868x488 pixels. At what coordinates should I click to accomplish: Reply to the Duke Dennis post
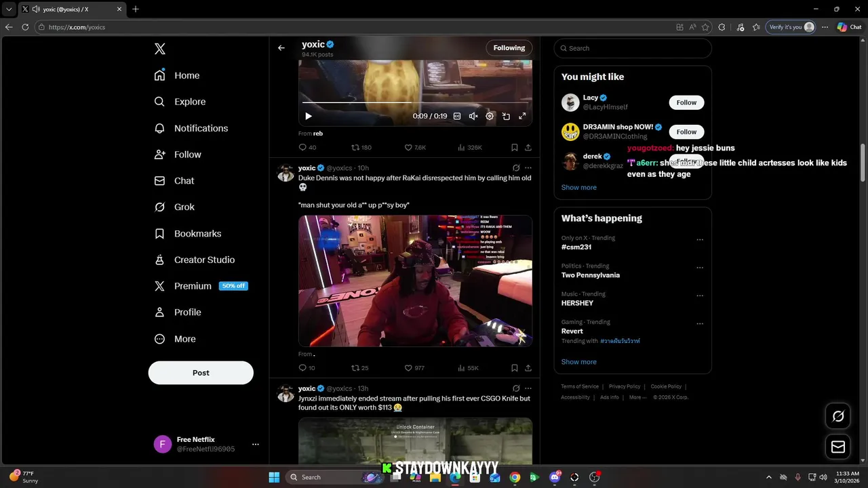click(302, 368)
